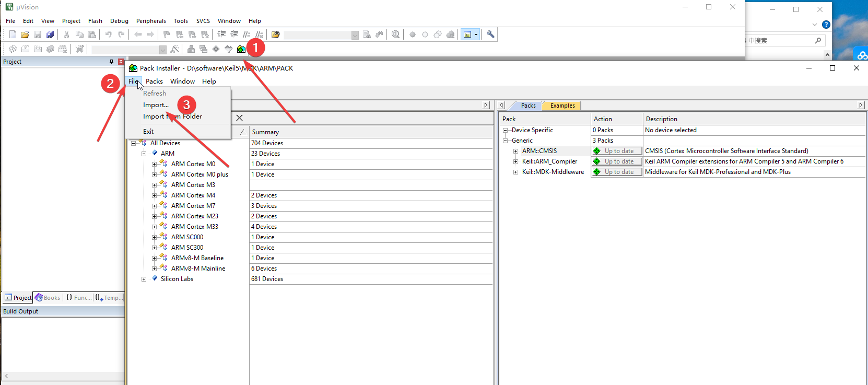
Task: Click the Redo arrow icon
Action: tap(121, 34)
